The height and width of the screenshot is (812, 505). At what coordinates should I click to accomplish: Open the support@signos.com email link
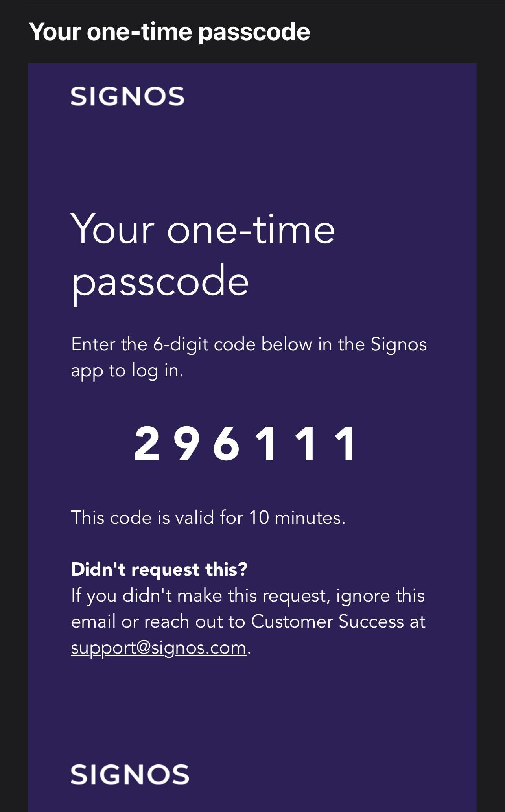(x=159, y=648)
